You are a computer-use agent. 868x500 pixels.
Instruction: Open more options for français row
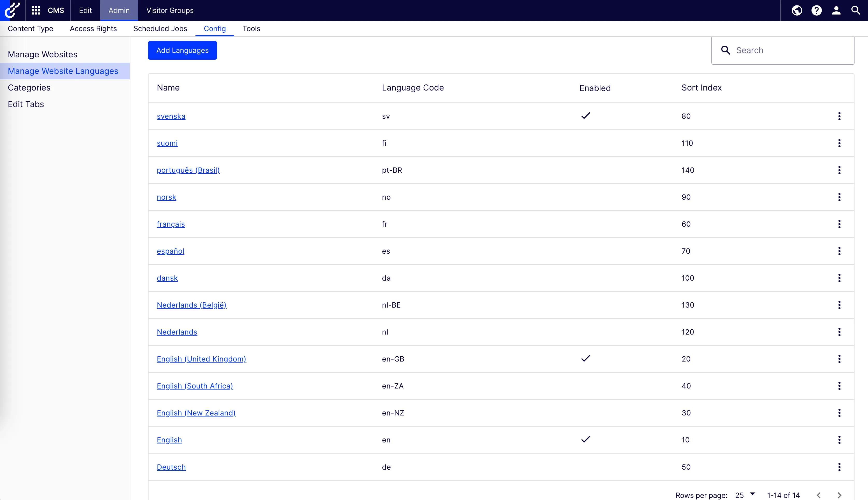pyautogui.click(x=839, y=224)
